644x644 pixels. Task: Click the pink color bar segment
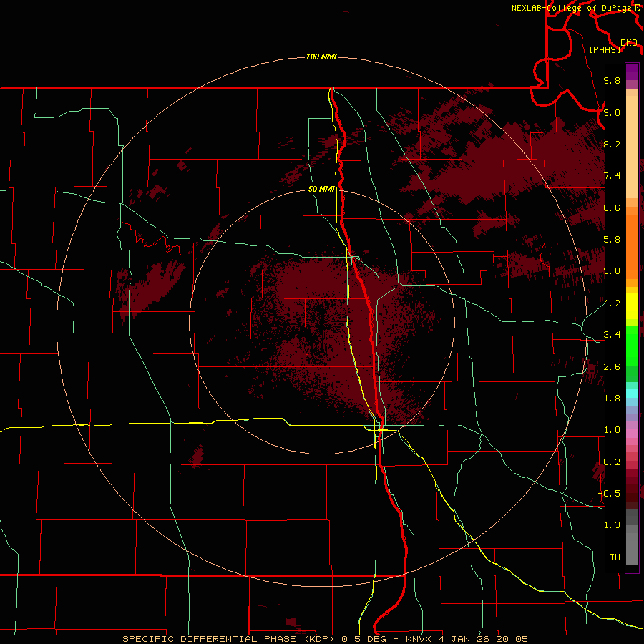click(x=632, y=434)
